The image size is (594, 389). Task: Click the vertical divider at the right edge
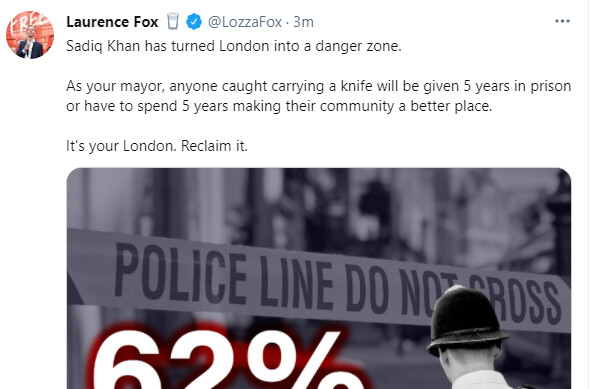tap(589, 194)
